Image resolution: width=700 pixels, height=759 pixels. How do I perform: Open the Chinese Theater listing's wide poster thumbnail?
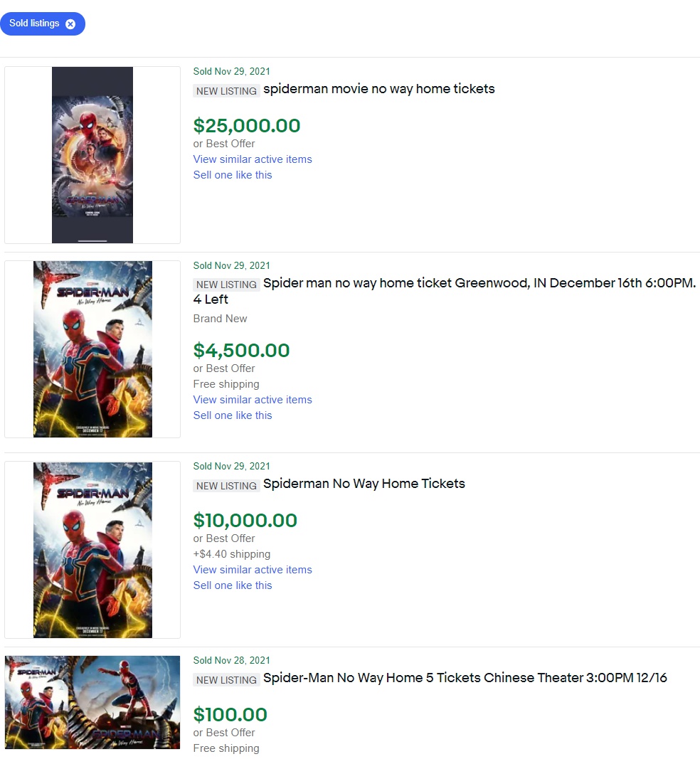click(x=92, y=702)
